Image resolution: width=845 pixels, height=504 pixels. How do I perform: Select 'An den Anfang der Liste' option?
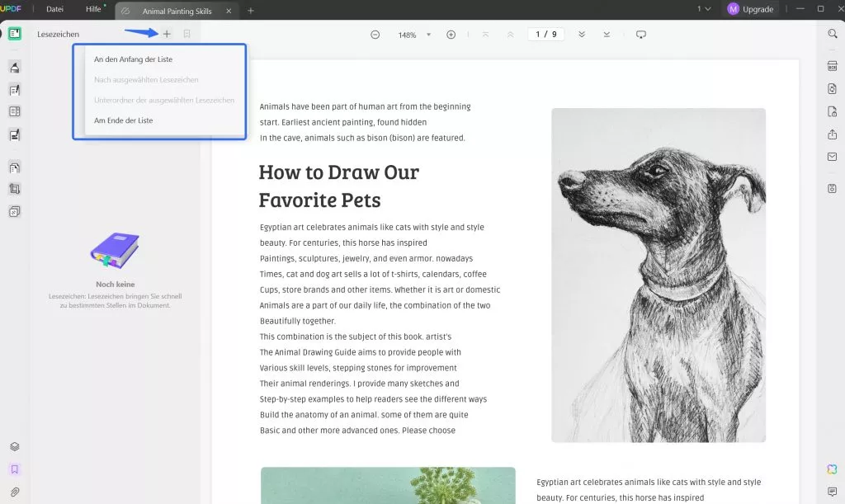(133, 59)
